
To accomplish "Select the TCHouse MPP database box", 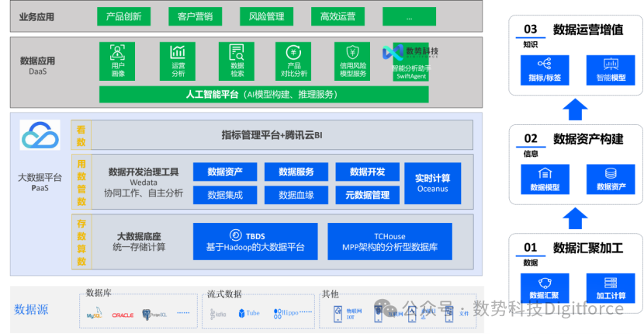I will [390, 242].
